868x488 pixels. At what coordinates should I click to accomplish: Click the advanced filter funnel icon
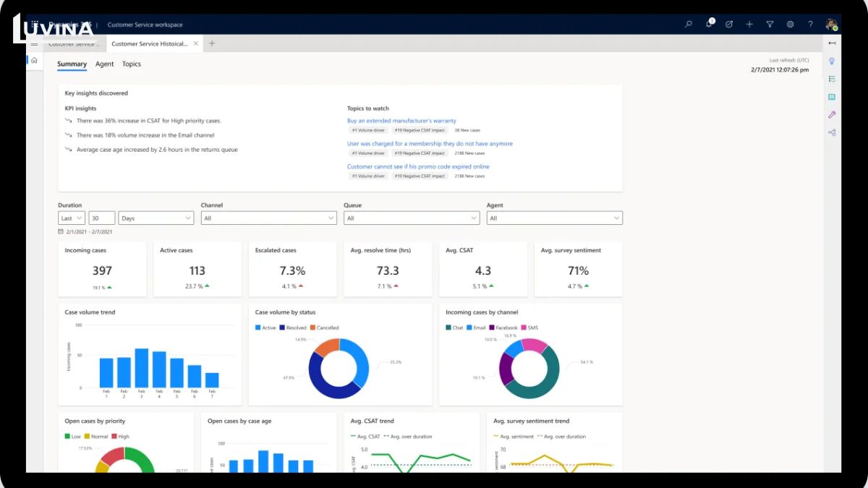click(770, 25)
